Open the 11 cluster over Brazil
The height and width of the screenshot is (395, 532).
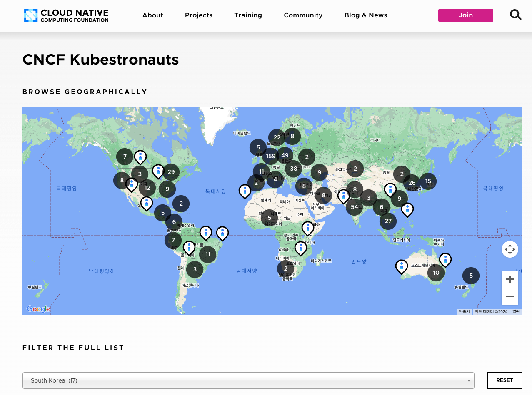coord(208,254)
